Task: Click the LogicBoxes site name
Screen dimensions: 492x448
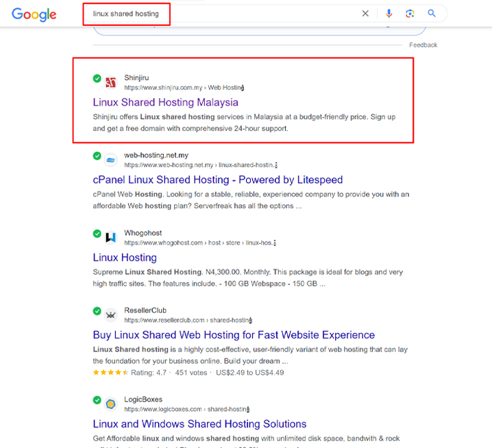Action: 143,399
